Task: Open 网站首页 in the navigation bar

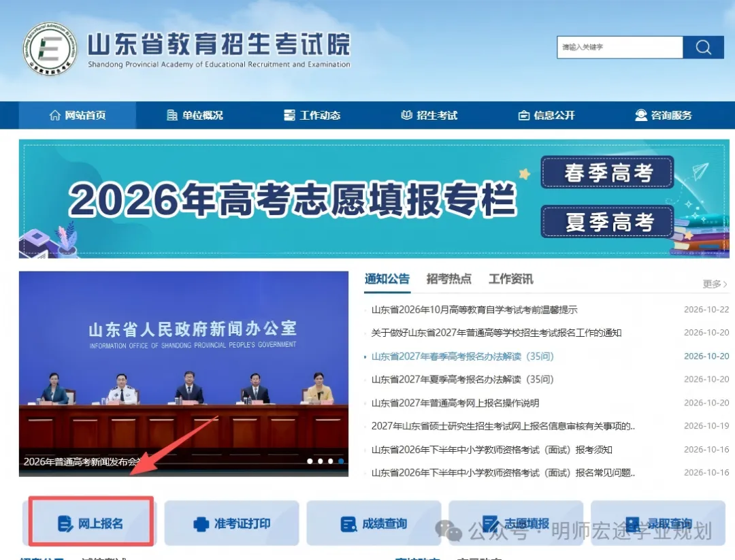Action: point(78,115)
